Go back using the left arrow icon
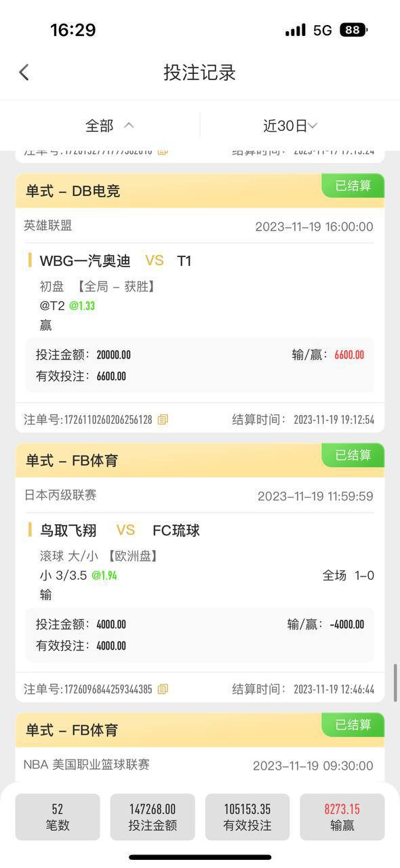 pos(24,72)
